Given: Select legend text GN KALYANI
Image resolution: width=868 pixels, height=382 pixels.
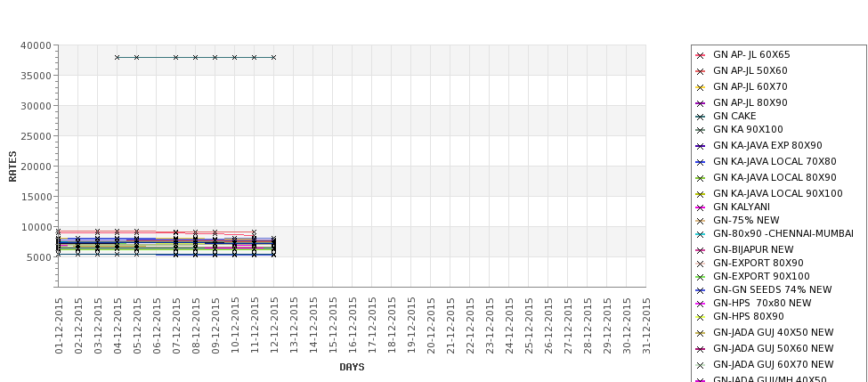Looking at the screenshot, I should [742, 207].
